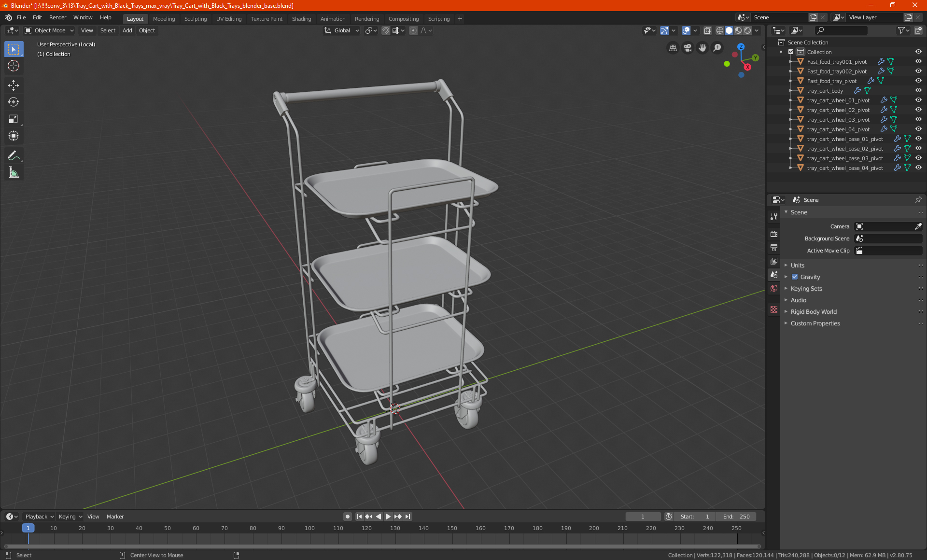Select the Rotate tool

click(13, 102)
